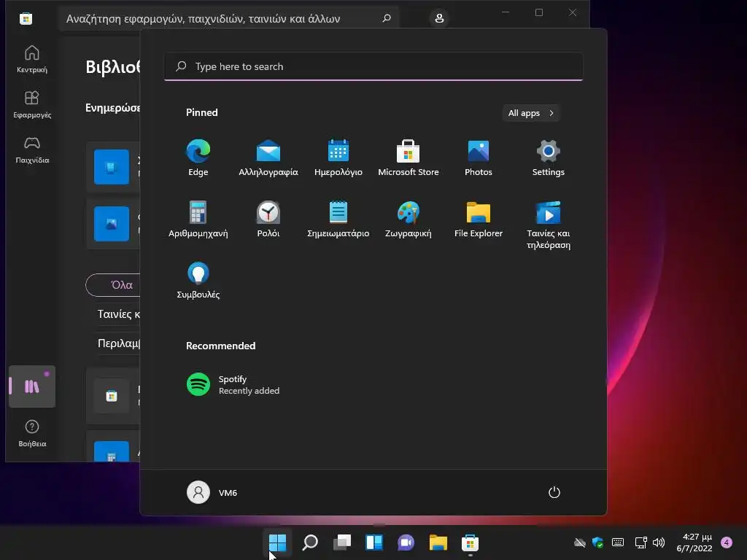Open Εφαρμογές in Store sidebar
The height and width of the screenshot is (560, 747).
(32, 105)
